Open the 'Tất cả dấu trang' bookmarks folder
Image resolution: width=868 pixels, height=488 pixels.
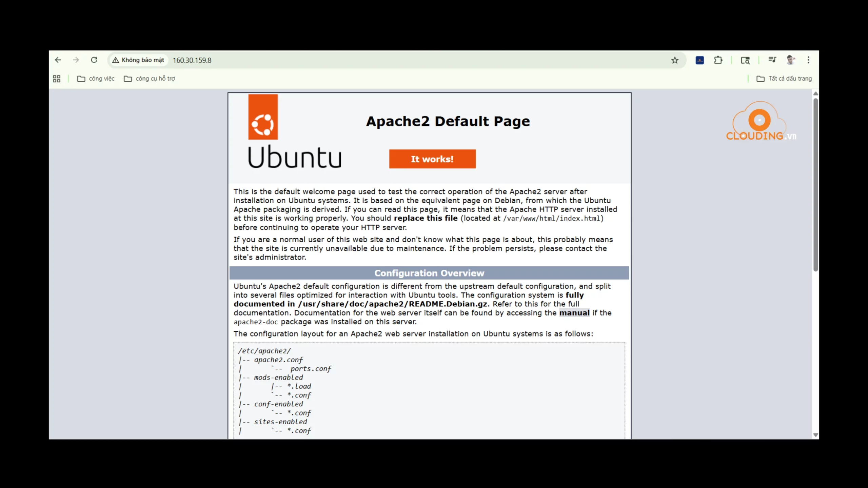[x=784, y=79]
